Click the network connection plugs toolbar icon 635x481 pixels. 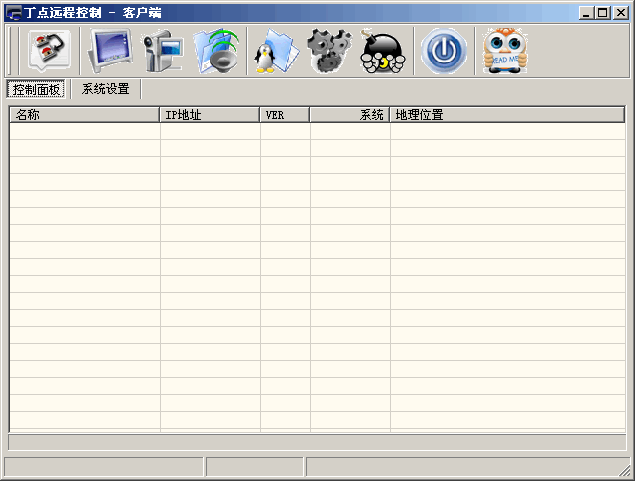click(49, 51)
